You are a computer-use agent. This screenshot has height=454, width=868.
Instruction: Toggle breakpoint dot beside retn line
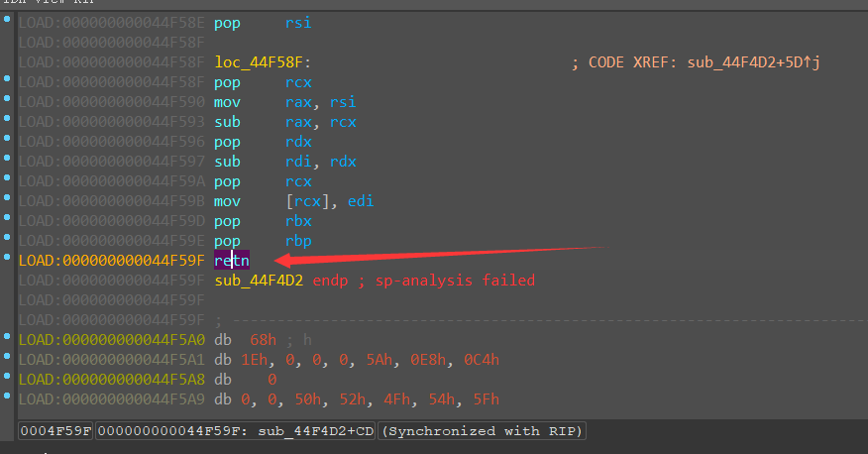click(x=7, y=257)
